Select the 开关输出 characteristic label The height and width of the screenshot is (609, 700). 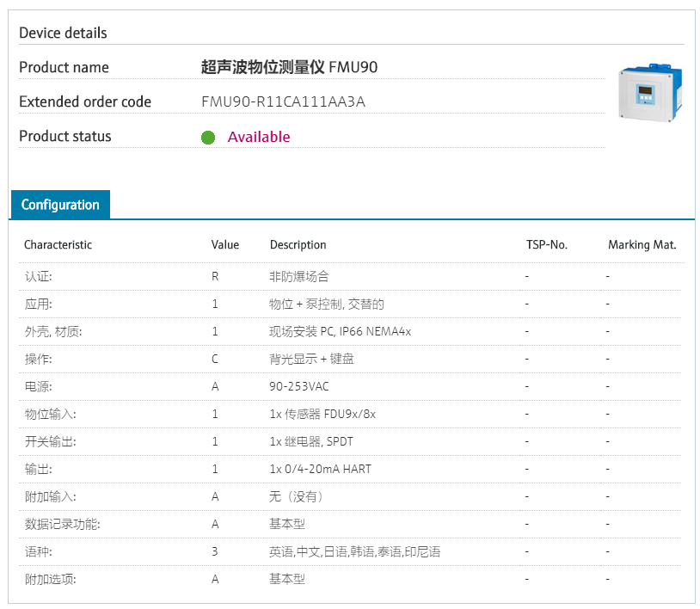tap(51, 441)
